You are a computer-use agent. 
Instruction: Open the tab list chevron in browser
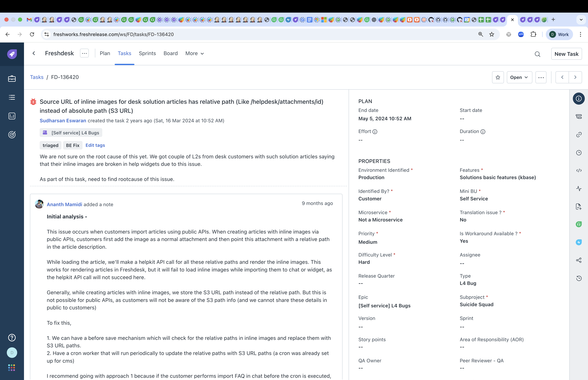point(581,20)
